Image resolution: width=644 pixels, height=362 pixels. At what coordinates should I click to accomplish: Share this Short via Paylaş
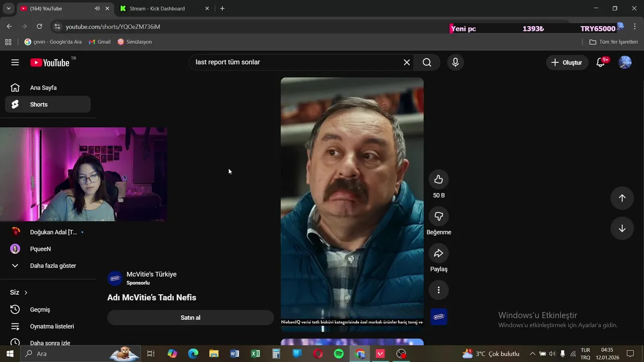[x=439, y=253]
